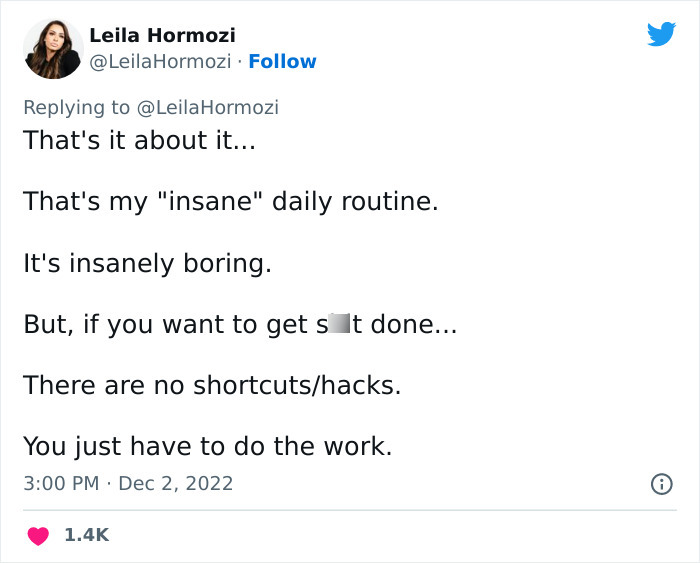Click the "insane" daily routine sentence
Screen dimensions: 700x563
(x=230, y=201)
